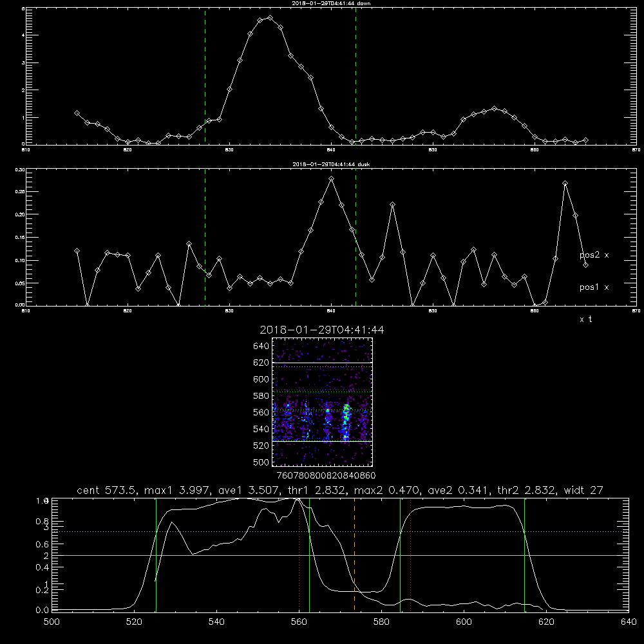Select the 'pos1 x' label
Viewport: 644px width, 644px height.
594,287
